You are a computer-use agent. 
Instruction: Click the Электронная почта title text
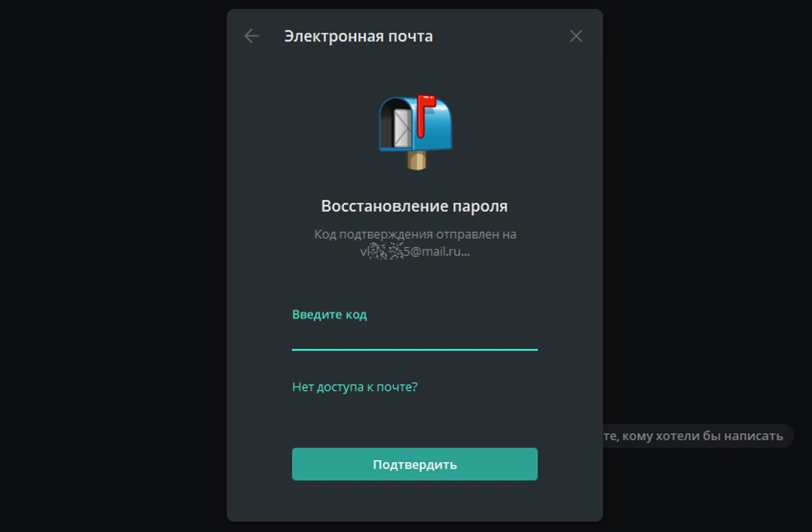point(358,36)
